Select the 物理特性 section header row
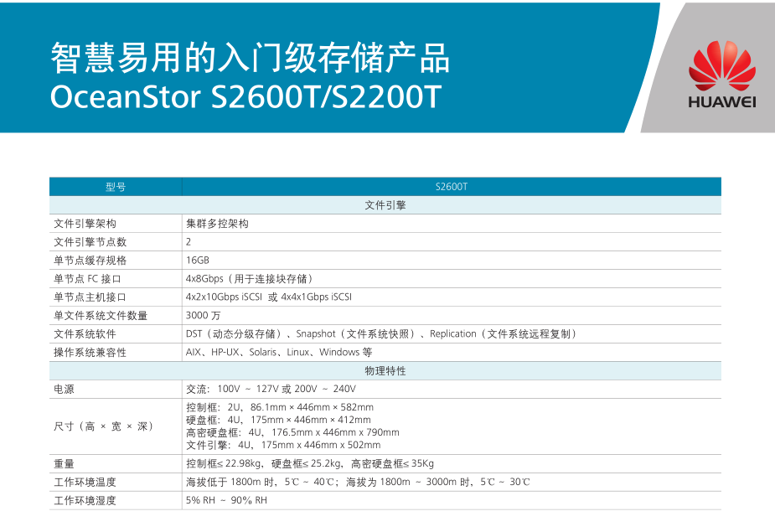The image size is (775, 532). (x=385, y=370)
